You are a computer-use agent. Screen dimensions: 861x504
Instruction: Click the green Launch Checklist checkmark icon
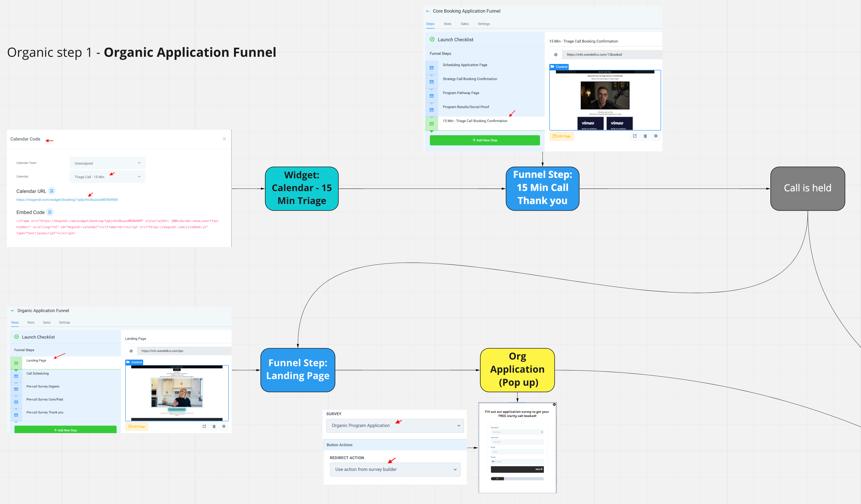click(16, 337)
